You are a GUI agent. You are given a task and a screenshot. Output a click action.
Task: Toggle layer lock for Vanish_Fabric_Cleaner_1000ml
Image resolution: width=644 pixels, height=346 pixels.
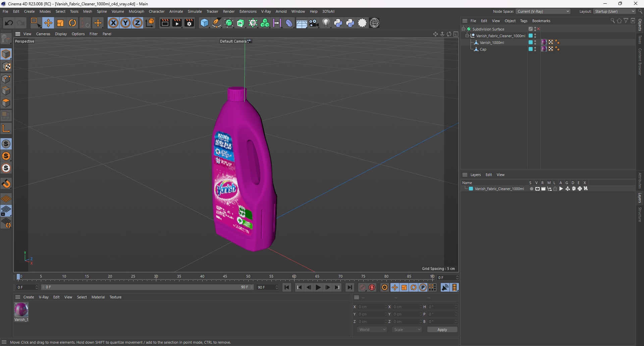555,189
